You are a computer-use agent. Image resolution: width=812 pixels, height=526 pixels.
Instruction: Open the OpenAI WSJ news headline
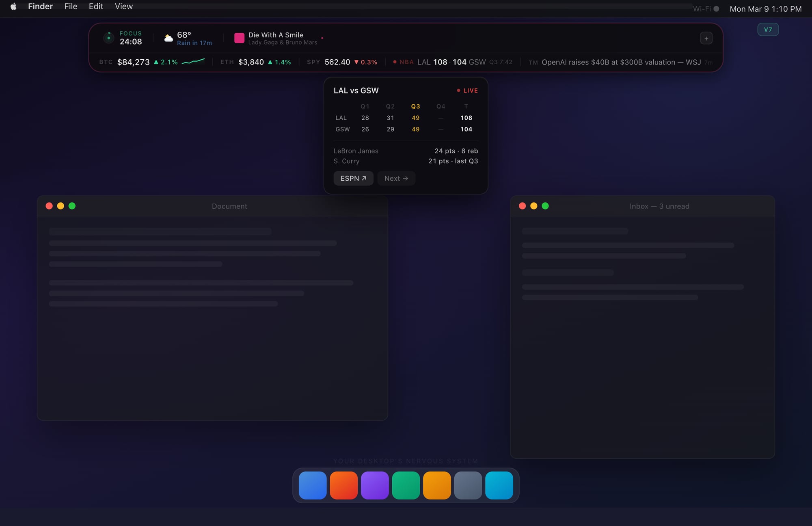[x=620, y=62]
